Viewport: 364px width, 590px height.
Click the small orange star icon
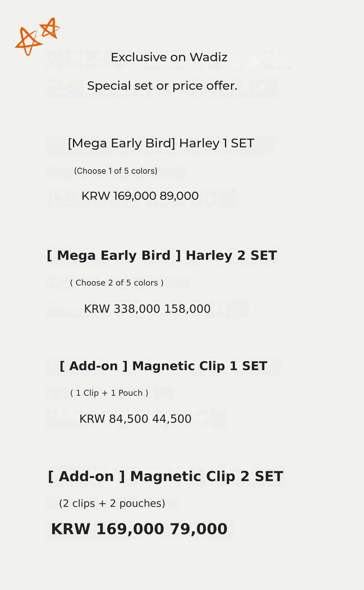coord(50,28)
